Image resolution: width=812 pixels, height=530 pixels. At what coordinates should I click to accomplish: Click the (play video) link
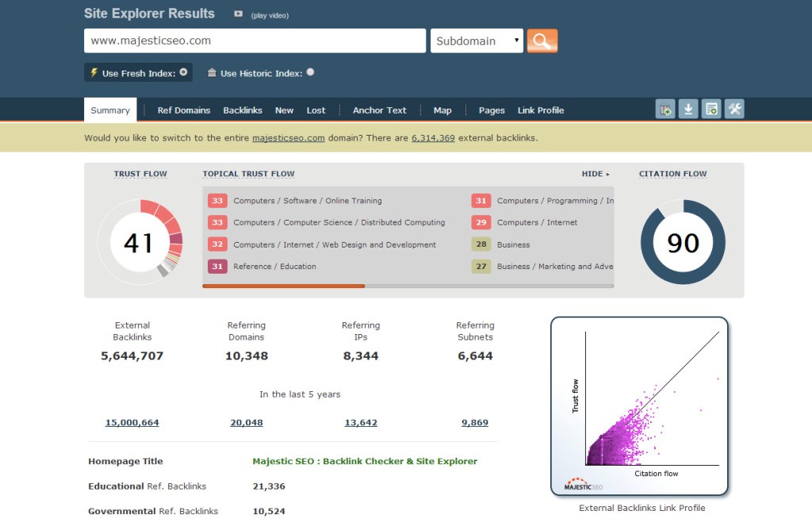[x=270, y=16]
